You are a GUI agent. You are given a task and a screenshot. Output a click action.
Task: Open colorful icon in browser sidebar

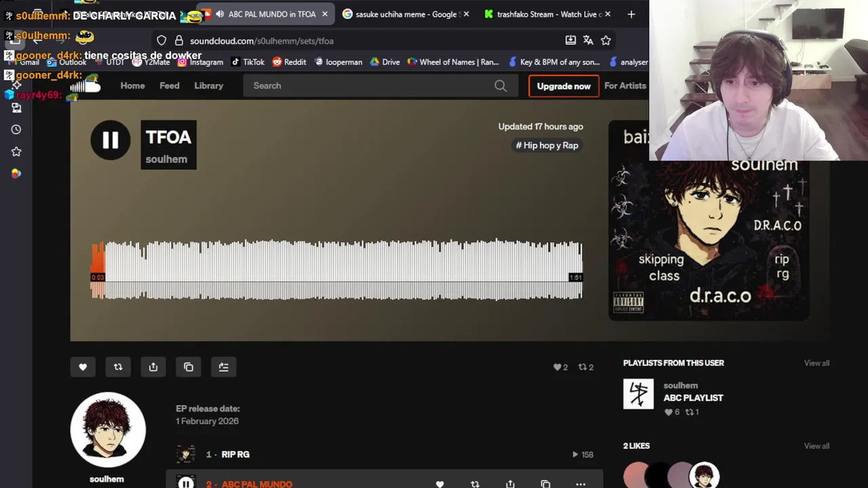click(x=16, y=174)
